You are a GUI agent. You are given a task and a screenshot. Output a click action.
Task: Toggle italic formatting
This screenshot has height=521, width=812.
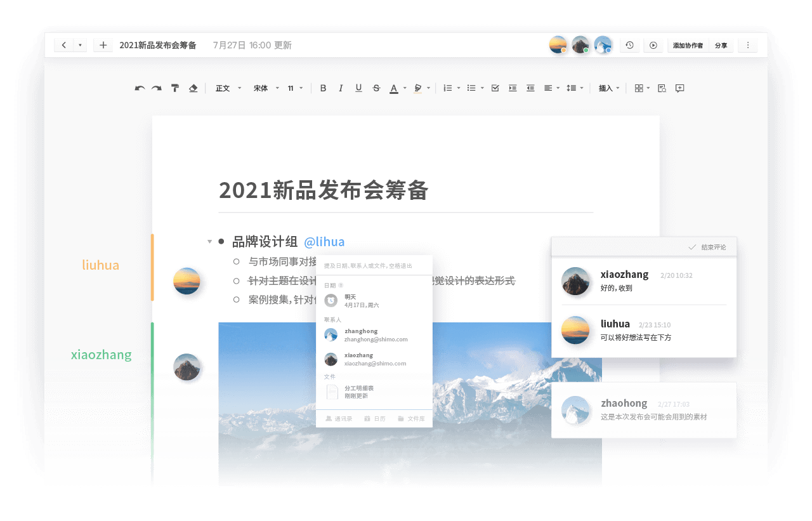[341, 88]
